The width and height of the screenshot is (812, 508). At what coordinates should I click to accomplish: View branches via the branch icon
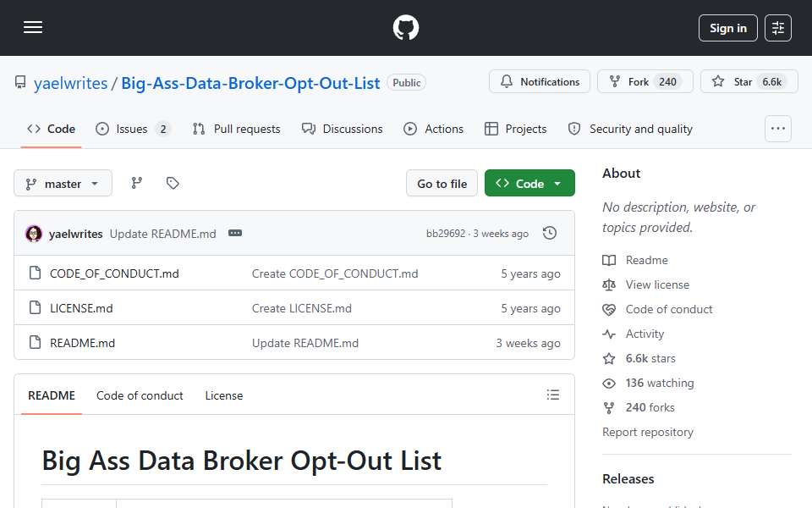[137, 183]
